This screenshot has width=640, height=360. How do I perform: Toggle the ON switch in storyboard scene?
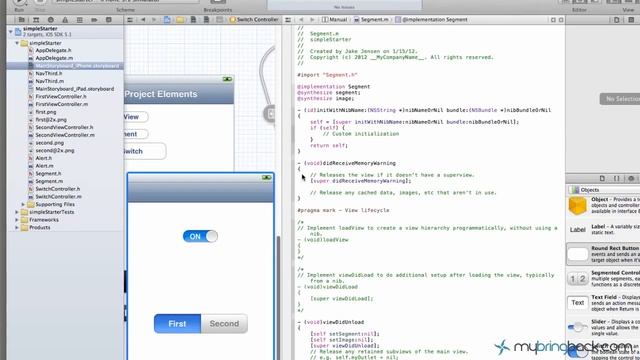tap(200, 236)
